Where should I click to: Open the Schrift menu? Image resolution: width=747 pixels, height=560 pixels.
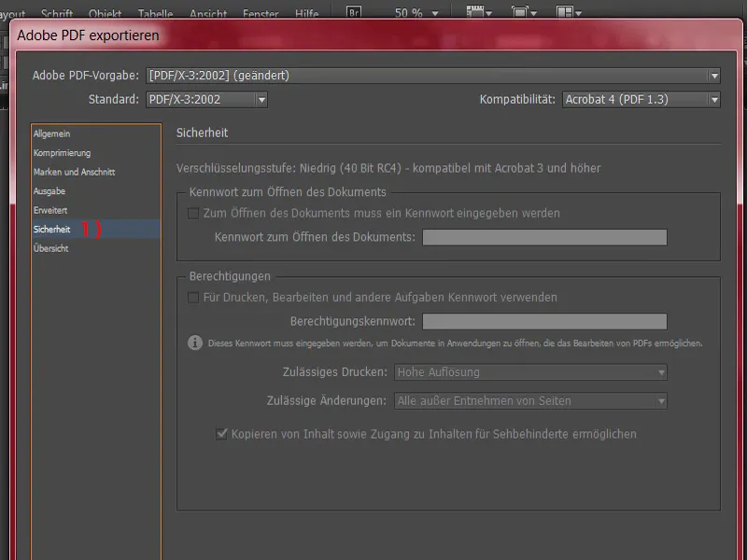pyautogui.click(x=57, y=13)
